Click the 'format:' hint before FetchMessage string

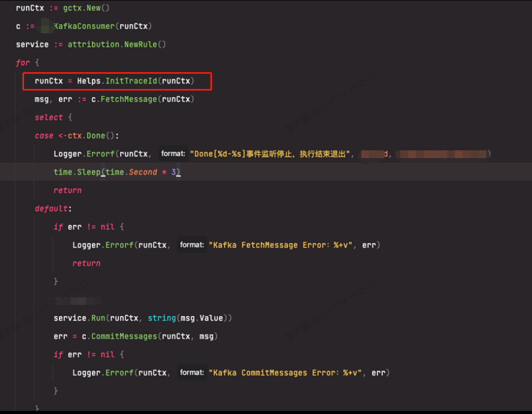[x=192, y=245]
